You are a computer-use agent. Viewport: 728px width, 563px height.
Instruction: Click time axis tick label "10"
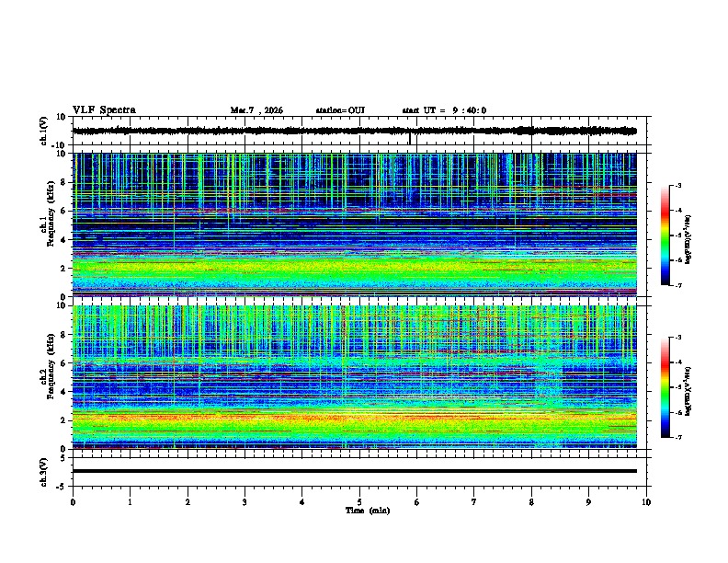[x=646, y=502]
